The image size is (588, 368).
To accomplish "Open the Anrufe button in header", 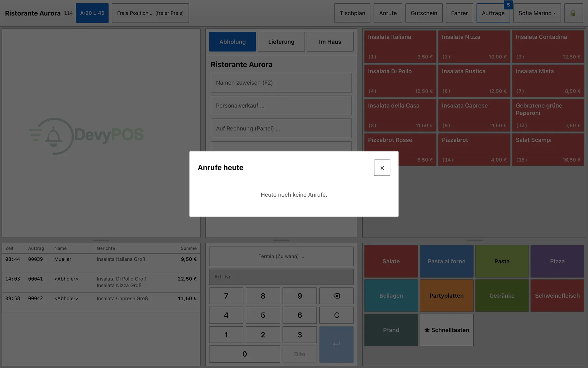I will [388, 13].
